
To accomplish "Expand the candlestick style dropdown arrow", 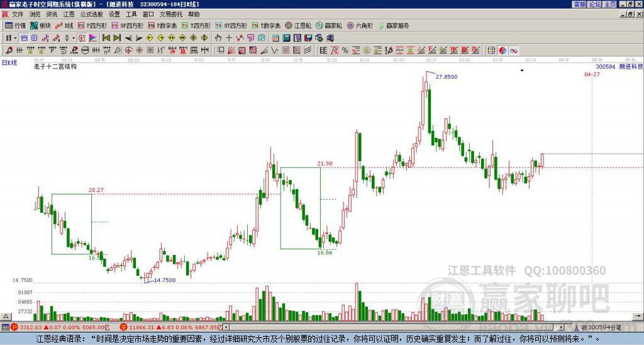I will pyautogui.click(x=74, y=38).
